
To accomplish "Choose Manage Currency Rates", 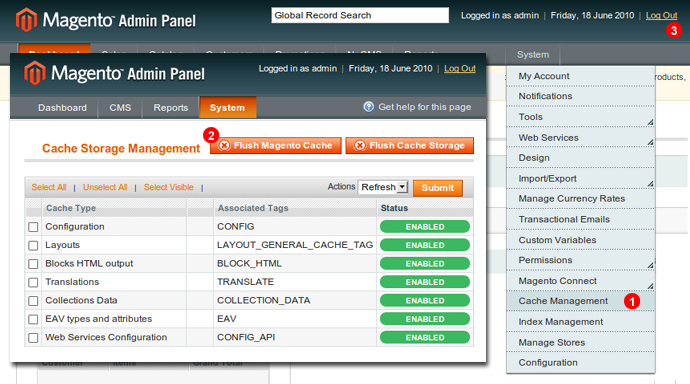I will (x=580, y=198).
